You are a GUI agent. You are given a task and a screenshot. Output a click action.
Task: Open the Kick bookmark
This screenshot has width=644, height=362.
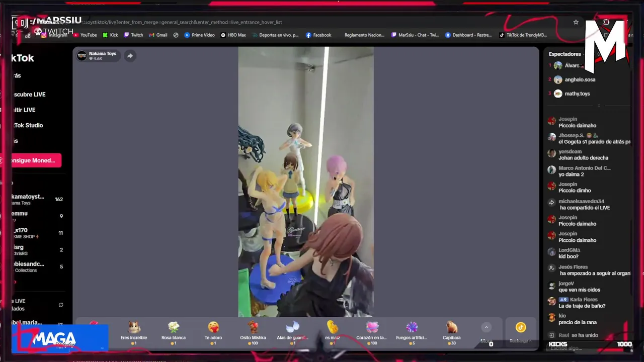click(110, 35)
